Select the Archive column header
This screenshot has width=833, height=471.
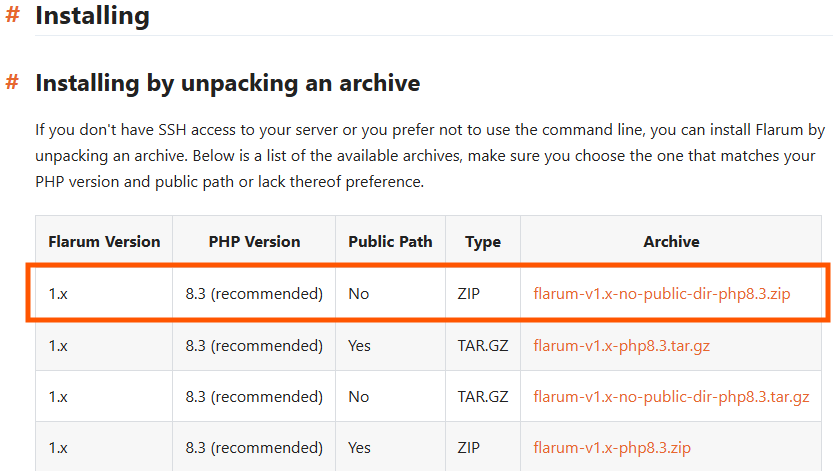[671, 241]
